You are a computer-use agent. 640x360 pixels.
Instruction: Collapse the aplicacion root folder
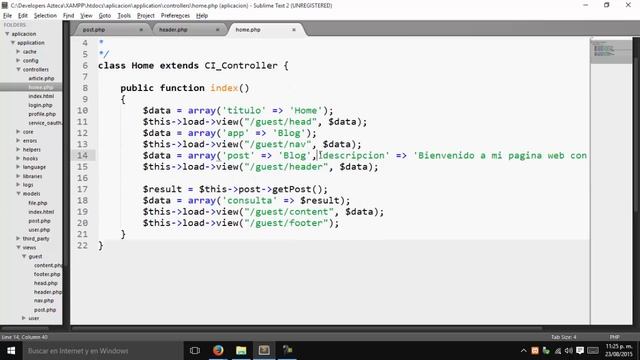[x=7, y=34]
